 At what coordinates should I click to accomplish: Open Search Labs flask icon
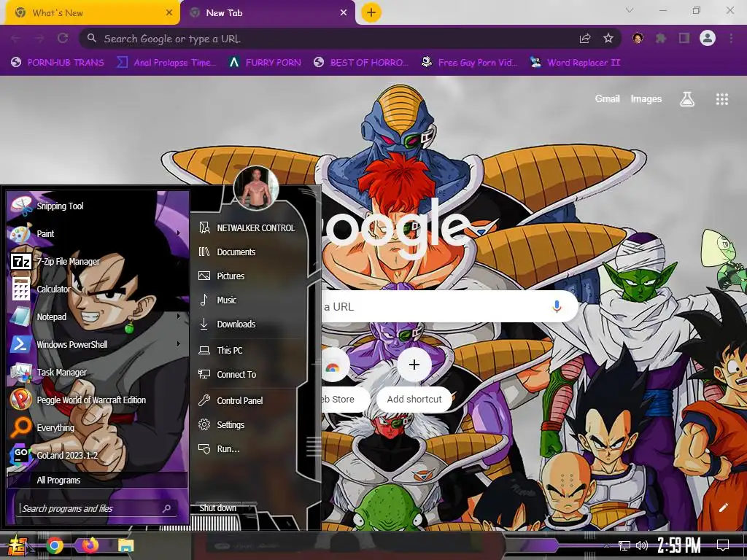[687, 99]
